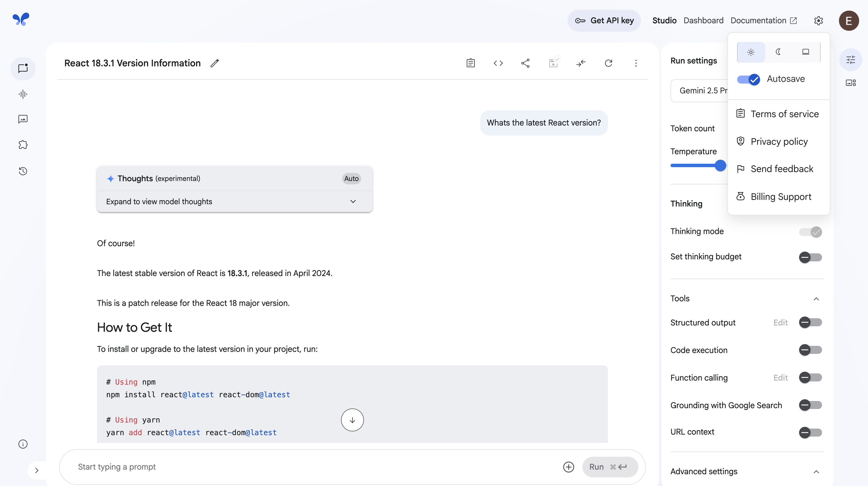868x486 pixels.
Task: Open the Documentation external link
Action: [764, 21]
